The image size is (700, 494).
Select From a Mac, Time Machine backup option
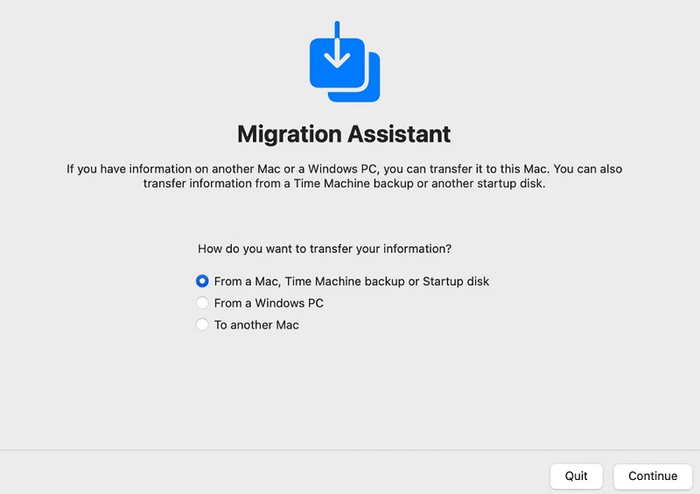[x=202, y=281]
